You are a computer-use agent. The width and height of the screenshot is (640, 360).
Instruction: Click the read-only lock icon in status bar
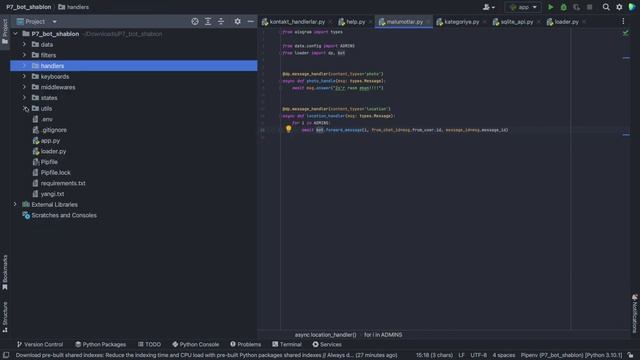tap(631, 355)
